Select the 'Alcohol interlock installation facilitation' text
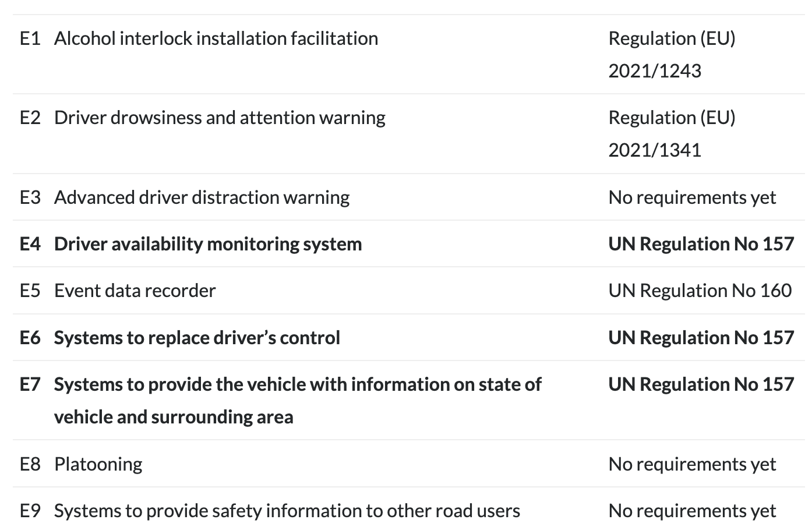Image resolution: width=812 pixels, height=530 pixels. 216,38
